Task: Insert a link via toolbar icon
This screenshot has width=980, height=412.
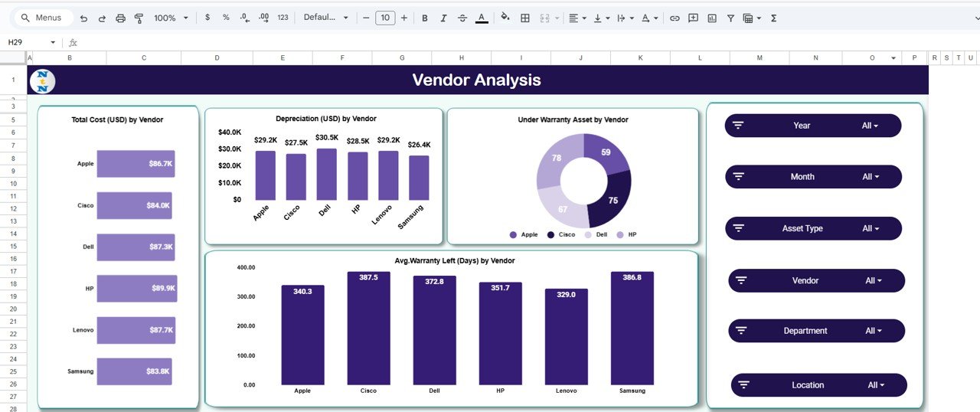Action: click(x=675, y=18)
